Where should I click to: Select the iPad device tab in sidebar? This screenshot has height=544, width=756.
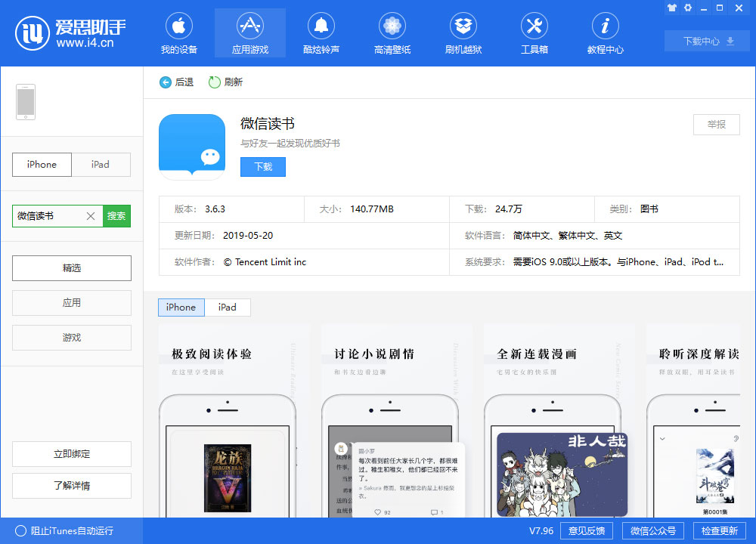point(101,164)
